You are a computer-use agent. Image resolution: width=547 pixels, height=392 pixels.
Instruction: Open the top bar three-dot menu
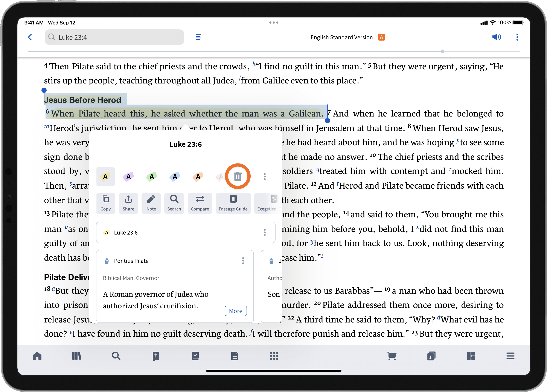(517, 37)
